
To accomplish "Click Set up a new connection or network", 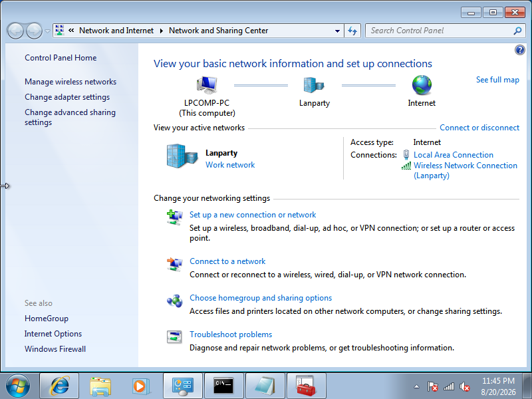I will point(253,215).
